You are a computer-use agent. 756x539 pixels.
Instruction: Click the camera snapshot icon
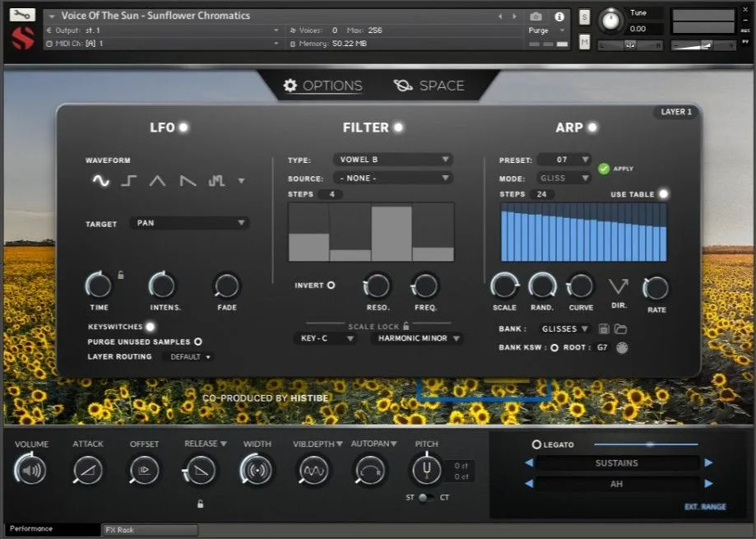(536, 17)
